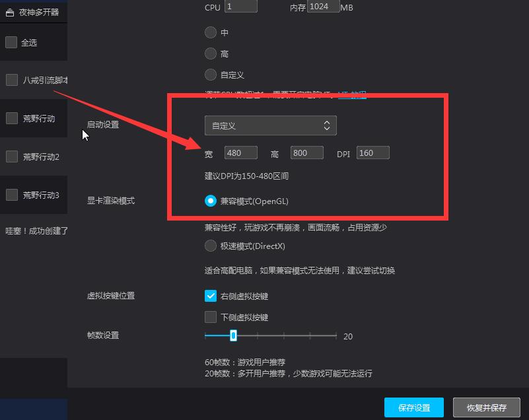This screenshot has height=420, width=529.
Task: Enable 右侧虚拟按键 option
Action: [x=211, y=296]
